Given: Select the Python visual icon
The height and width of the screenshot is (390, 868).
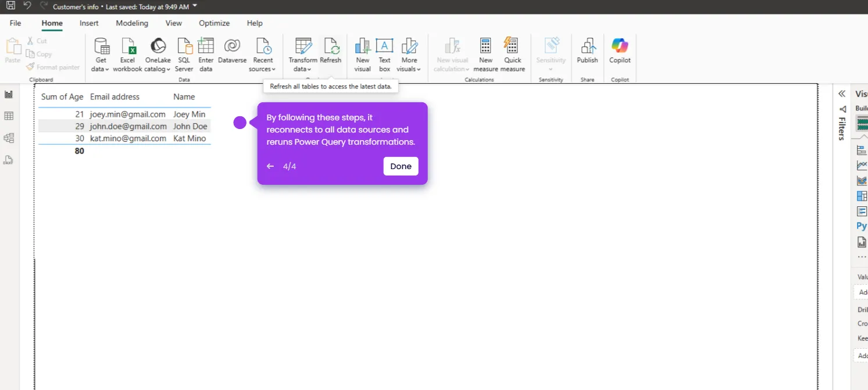Looking at the screenshot, I should (x=862, y=226).
